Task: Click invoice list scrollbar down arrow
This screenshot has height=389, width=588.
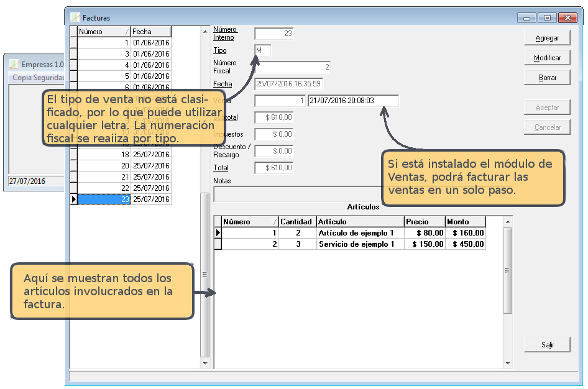Action: click(x=204, y=363)
